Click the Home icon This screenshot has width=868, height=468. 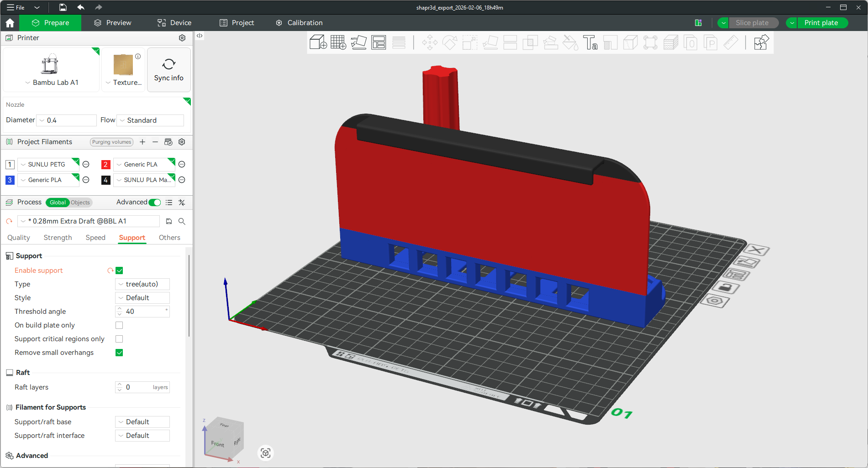click(10, 23)
